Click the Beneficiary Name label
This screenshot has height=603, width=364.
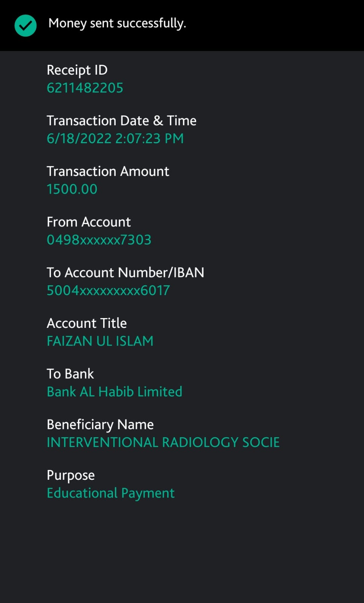(100, 425)
